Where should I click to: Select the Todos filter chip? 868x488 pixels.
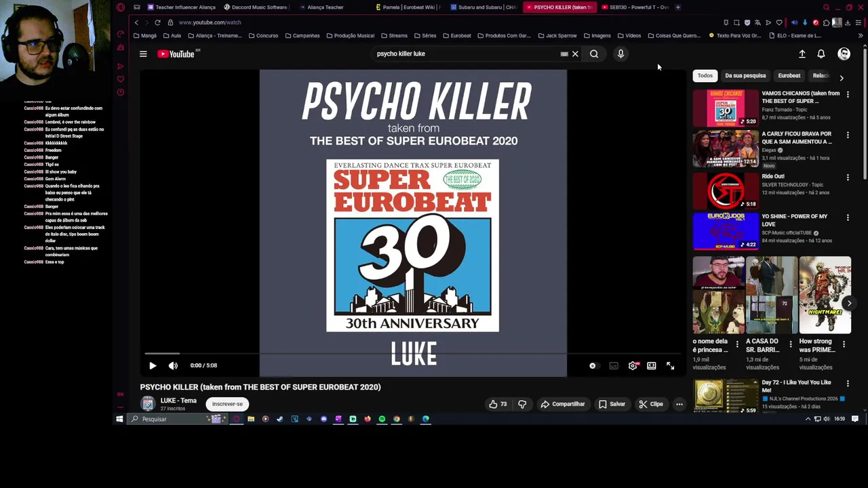705,76
